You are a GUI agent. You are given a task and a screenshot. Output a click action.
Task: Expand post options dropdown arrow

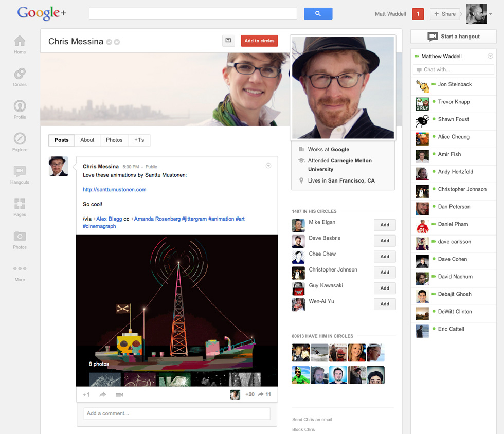[268, 166]
